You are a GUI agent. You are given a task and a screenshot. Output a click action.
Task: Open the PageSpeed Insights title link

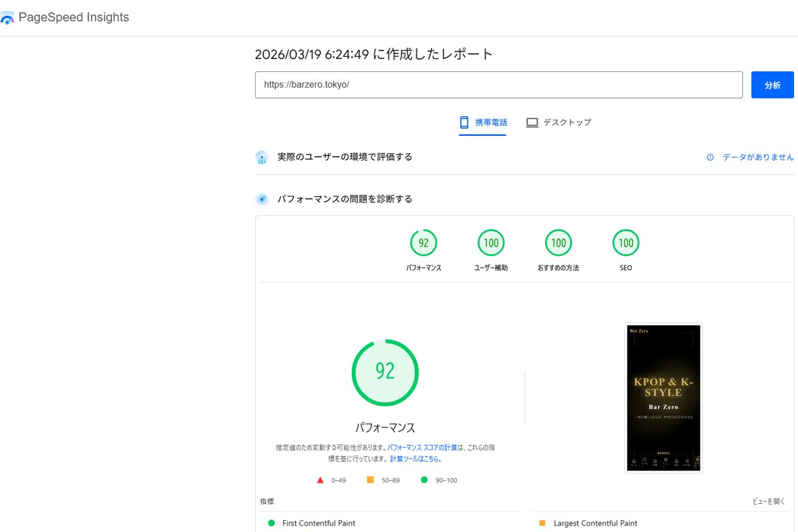(73, 18)
